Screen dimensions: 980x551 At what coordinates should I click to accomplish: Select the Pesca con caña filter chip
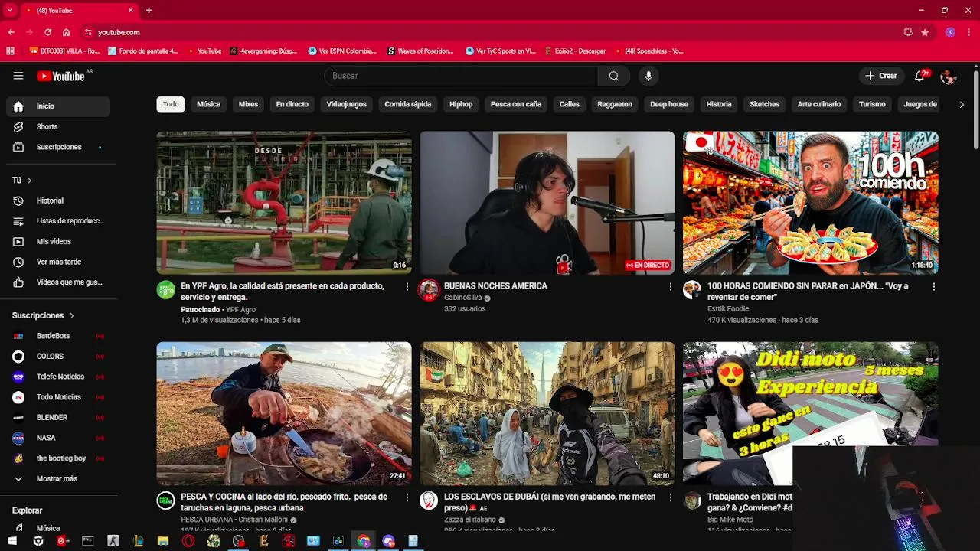[x=516, y=104]
